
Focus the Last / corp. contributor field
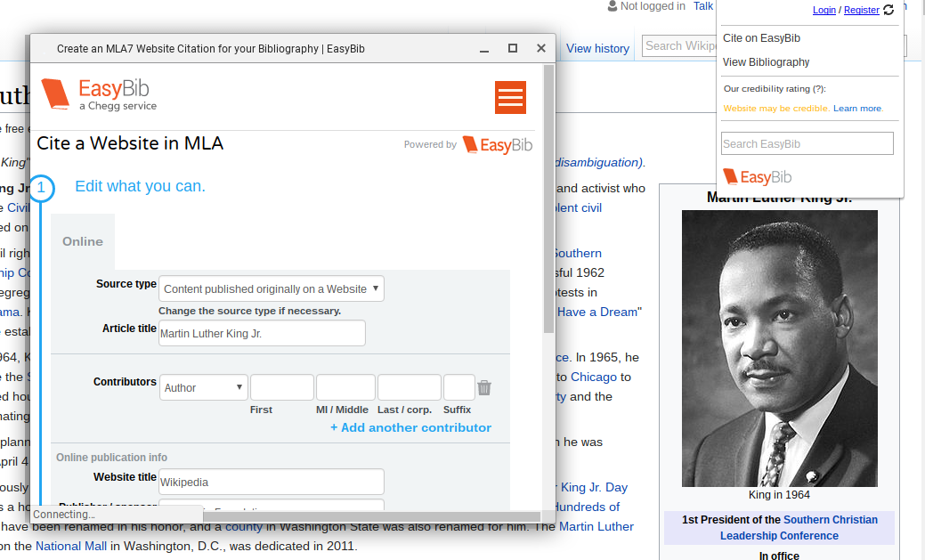click(x=410, y=387)
